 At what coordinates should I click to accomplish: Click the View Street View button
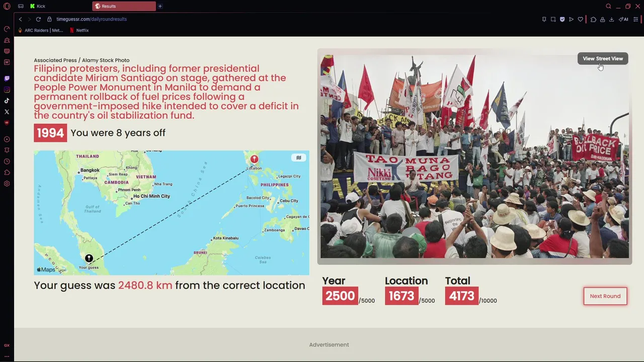coord(603,59)
